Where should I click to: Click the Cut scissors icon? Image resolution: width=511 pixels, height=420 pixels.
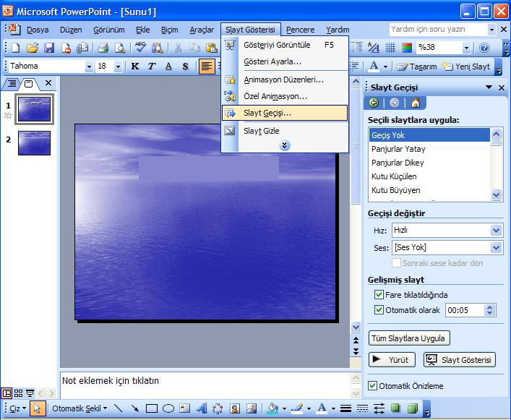[x=178, y=48]
